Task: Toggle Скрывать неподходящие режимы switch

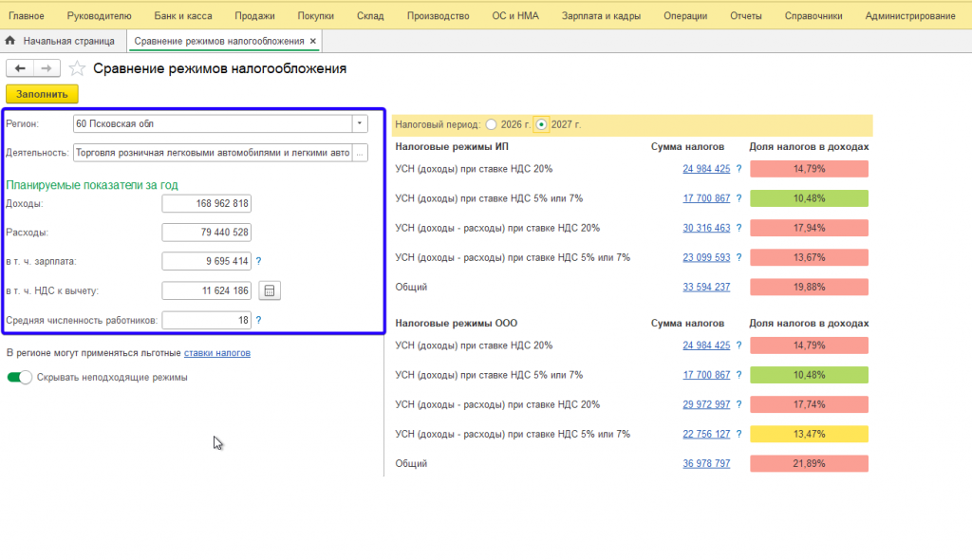Action: point(19,377)
